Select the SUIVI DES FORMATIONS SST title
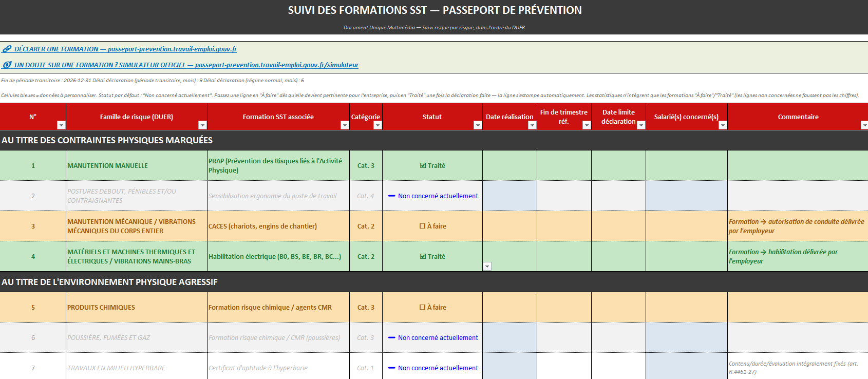868x379 pixels. coord(434,10)
